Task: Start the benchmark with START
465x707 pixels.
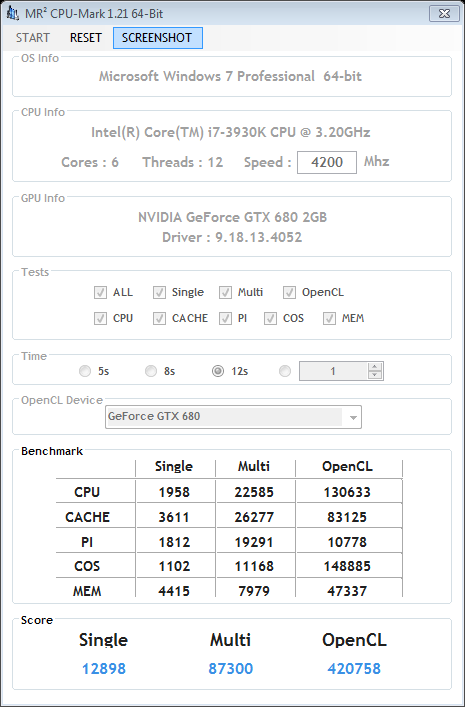Action: click(x=33, y=38)
